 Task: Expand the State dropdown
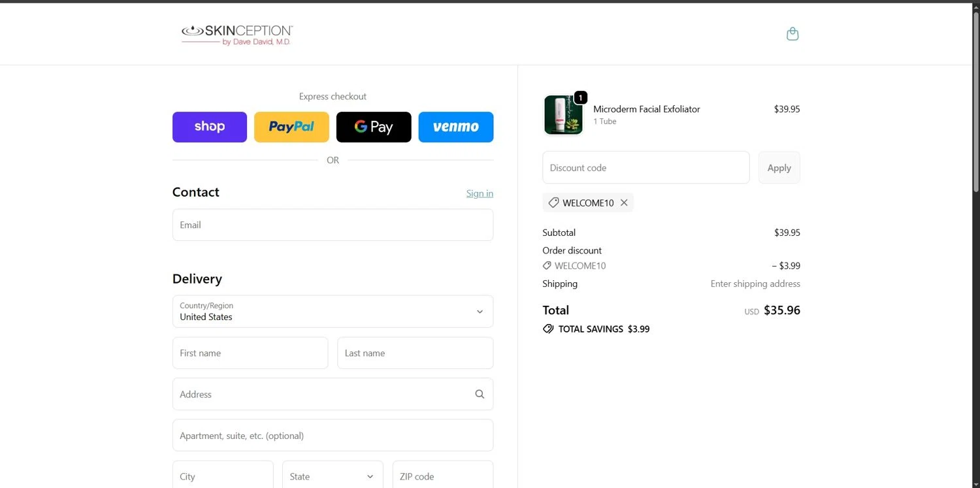click(x=333, y=476)
